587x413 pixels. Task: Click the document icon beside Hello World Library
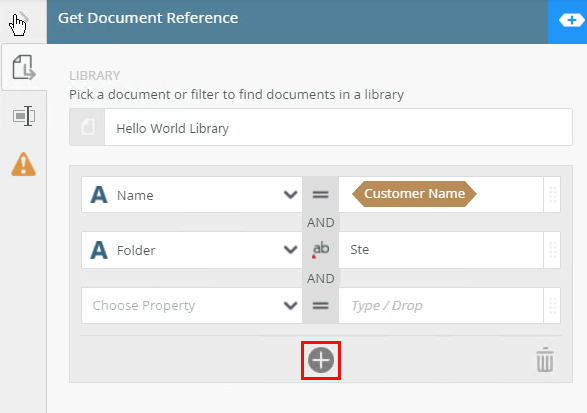(x=87, y=127)
